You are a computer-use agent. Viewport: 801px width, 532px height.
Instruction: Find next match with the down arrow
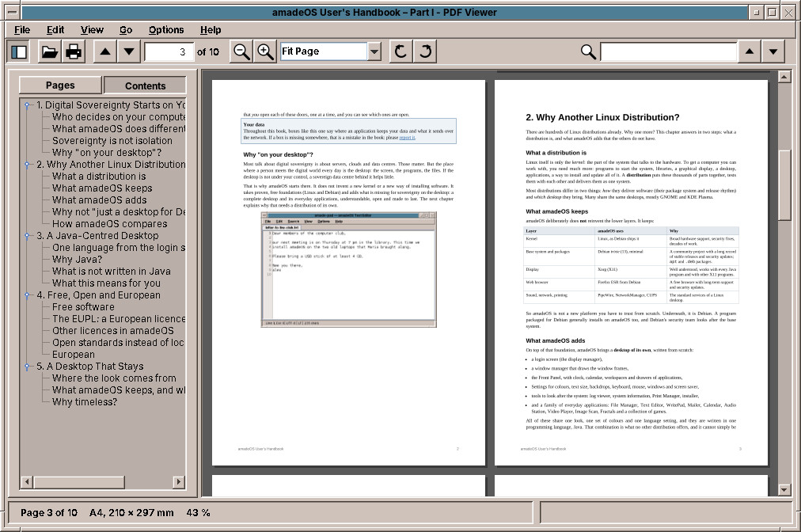(773, 51)
